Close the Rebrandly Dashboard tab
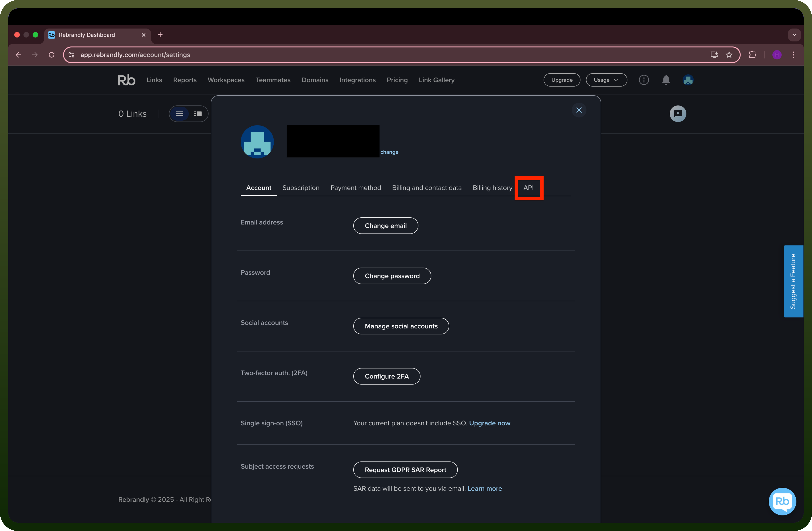This screenshot has width=812, height=531. (144, 35)
